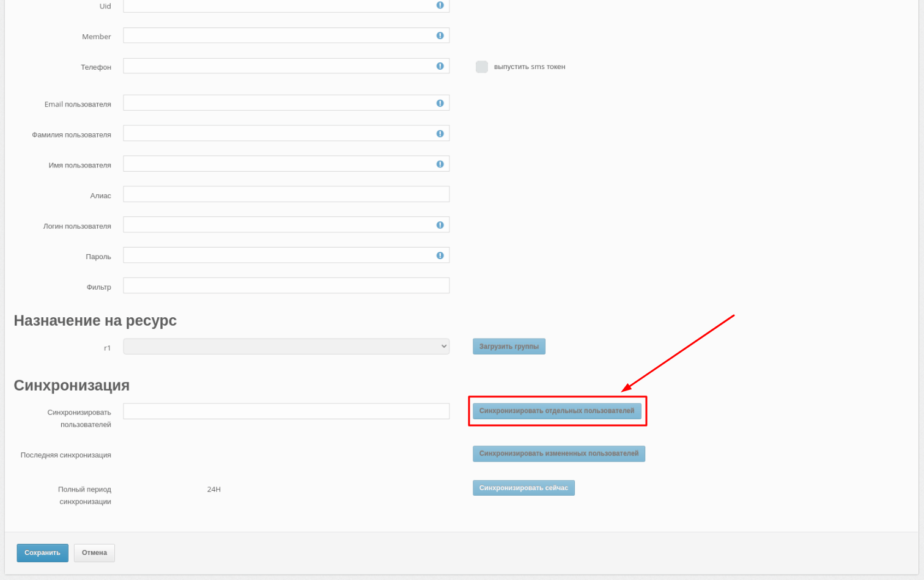Screen dimensions: 924x580
Task: Click the Синхронизация section heading
Action: tap(72, 385)
